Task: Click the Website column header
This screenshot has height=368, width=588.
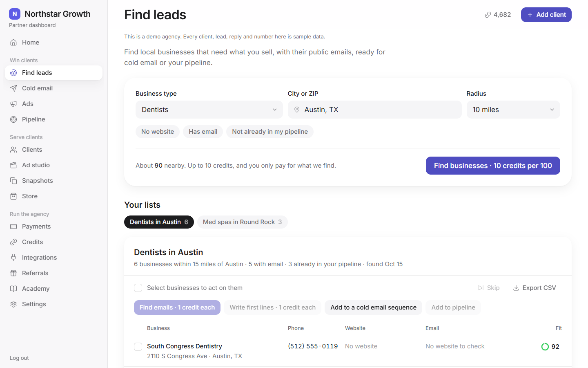Action: (355, 328)
